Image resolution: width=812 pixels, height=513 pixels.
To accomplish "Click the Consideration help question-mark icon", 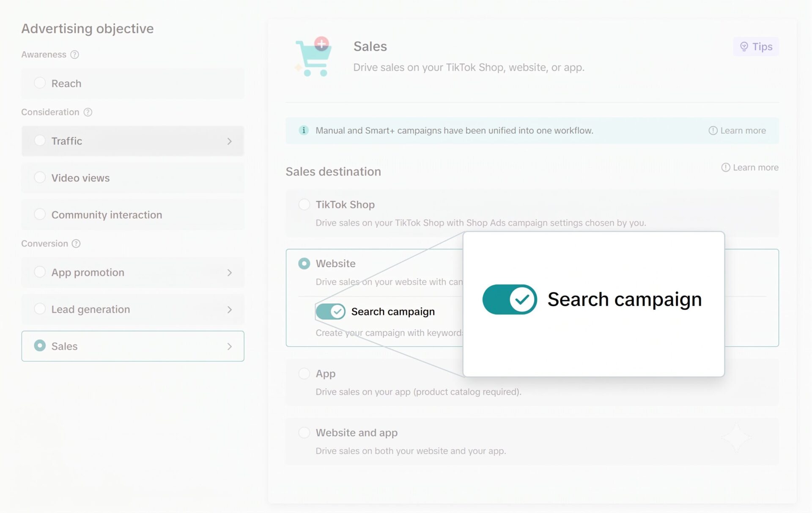I will point(88,112).
